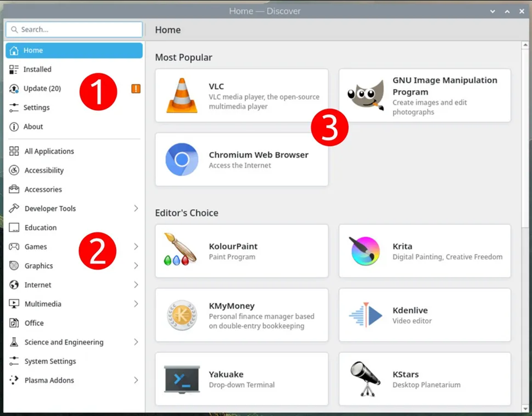Click the KMyMoney coin icon
Viewport: 532px width, 416px height.
click(182, 315)
